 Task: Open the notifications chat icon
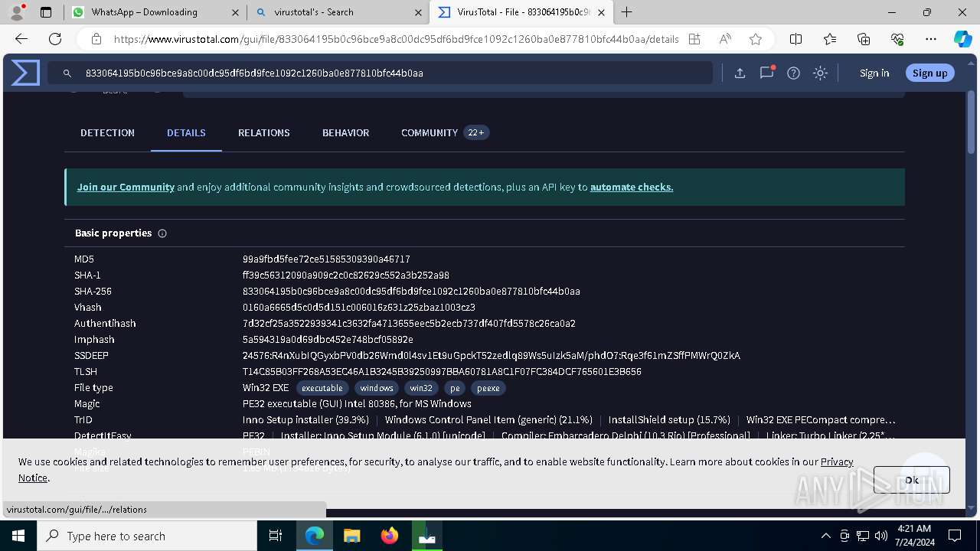(x=766, y=73)
